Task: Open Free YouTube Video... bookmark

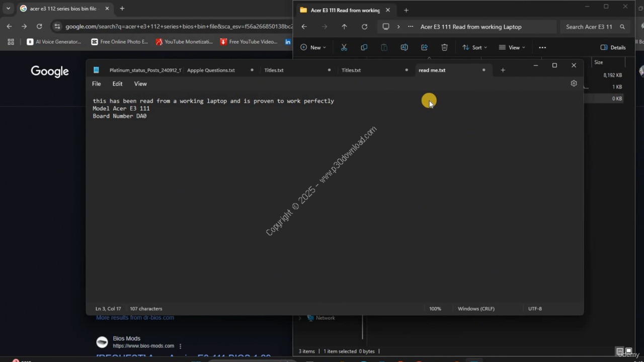Action: pos(249,42)
